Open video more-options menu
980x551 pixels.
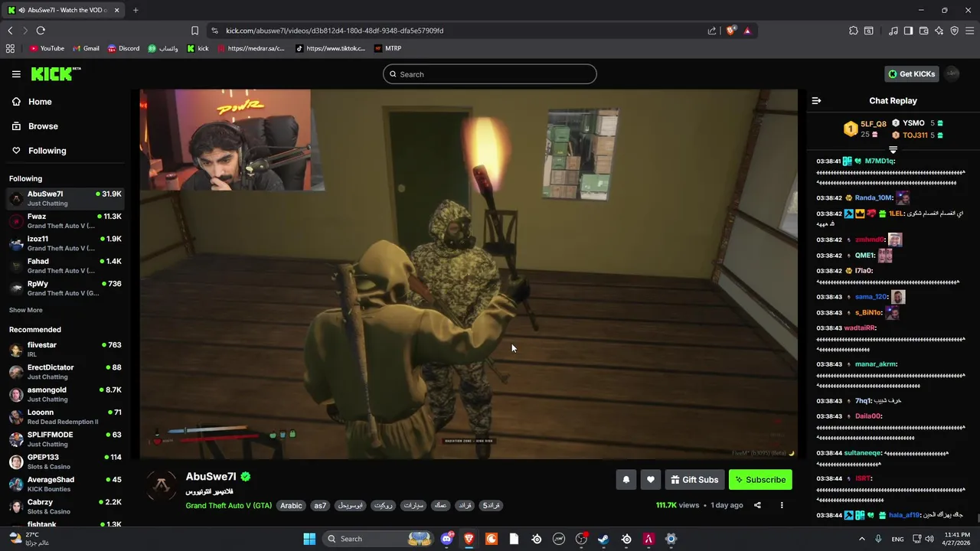[x=782, y=505]
